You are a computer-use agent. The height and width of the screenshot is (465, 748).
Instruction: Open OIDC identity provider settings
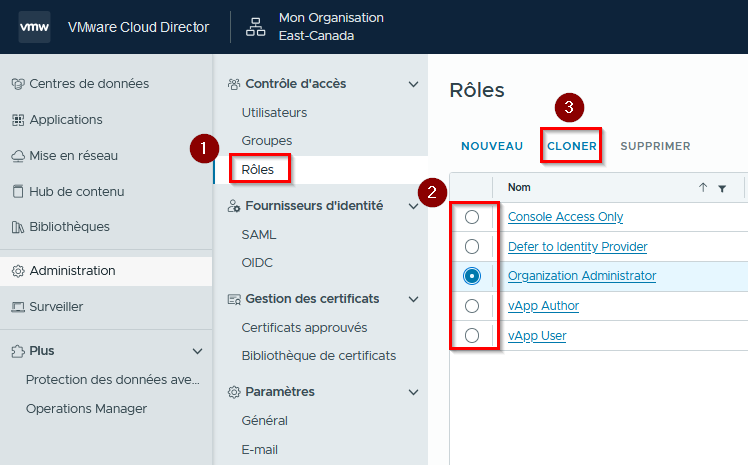click(x=257, y=263)
